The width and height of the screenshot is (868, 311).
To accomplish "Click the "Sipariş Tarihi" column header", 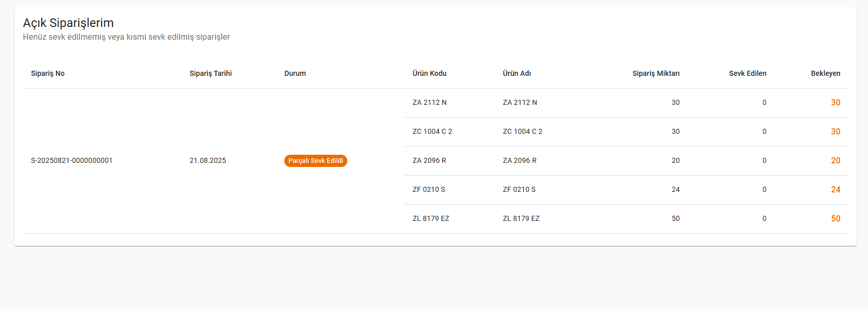I will tap(211, 73).
